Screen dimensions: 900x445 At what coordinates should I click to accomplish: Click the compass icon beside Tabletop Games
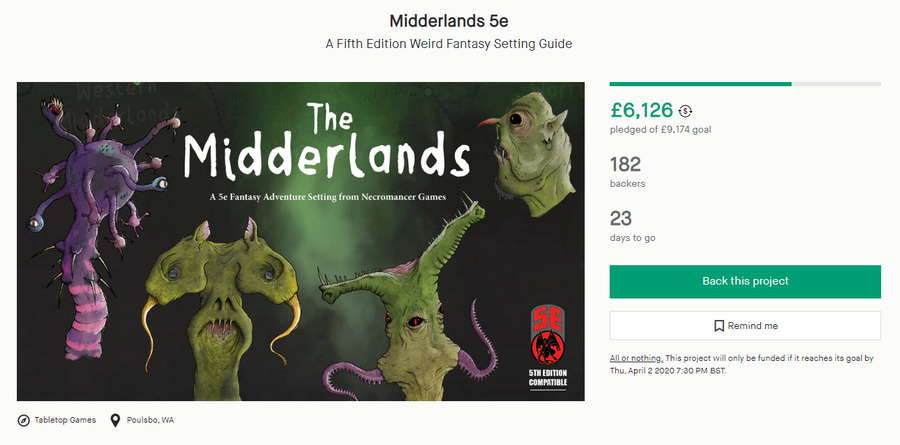click(x=24, y=420)
